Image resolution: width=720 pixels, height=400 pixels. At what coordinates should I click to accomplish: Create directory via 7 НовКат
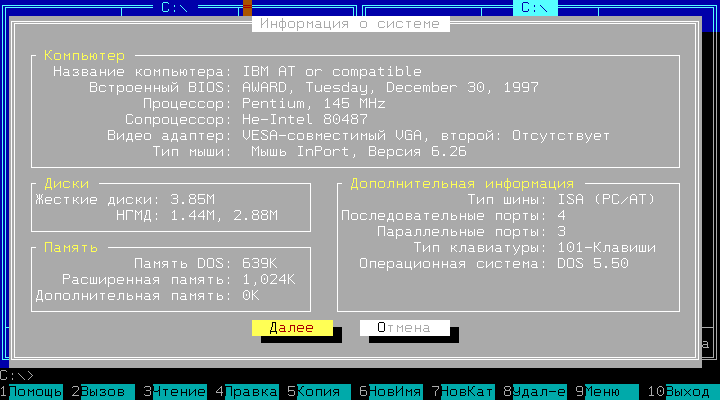467,391
